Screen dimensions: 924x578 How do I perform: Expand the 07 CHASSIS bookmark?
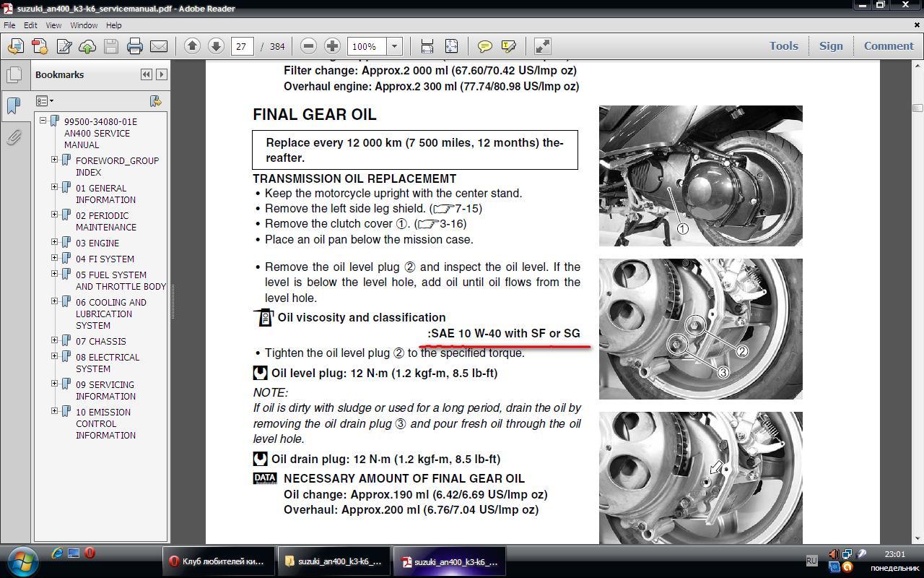(55, 341)
